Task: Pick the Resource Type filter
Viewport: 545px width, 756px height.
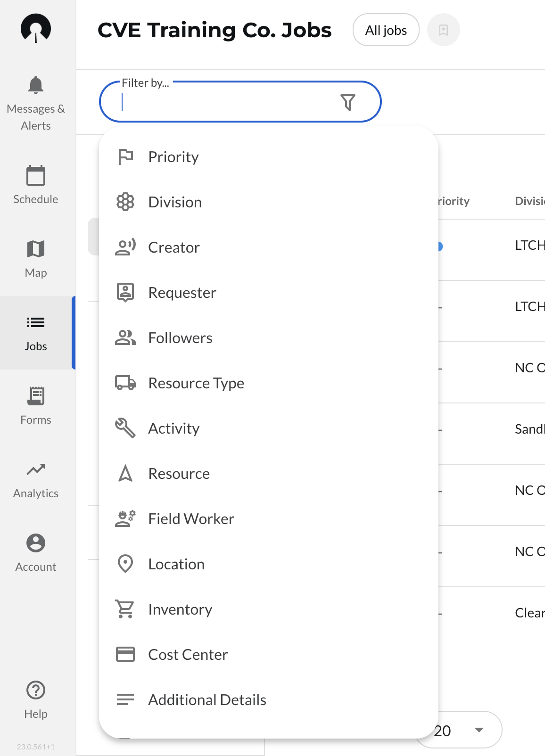Action: coord(196,383)
